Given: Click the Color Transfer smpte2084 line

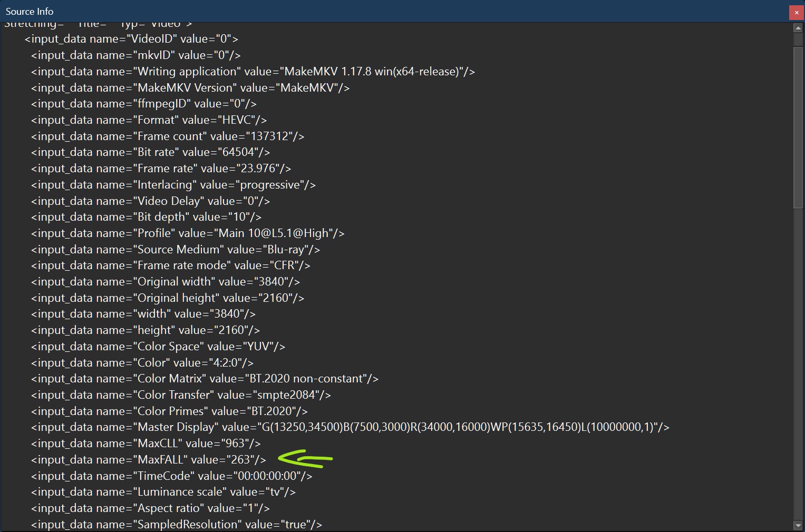Looking at the screenshot, I should click(180, 395).
